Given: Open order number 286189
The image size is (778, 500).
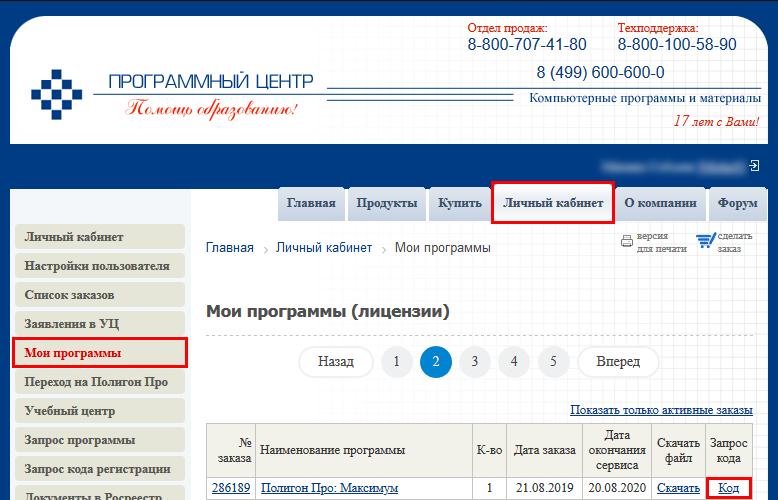Looking at the screenshot, I should [x=231, y=488].
